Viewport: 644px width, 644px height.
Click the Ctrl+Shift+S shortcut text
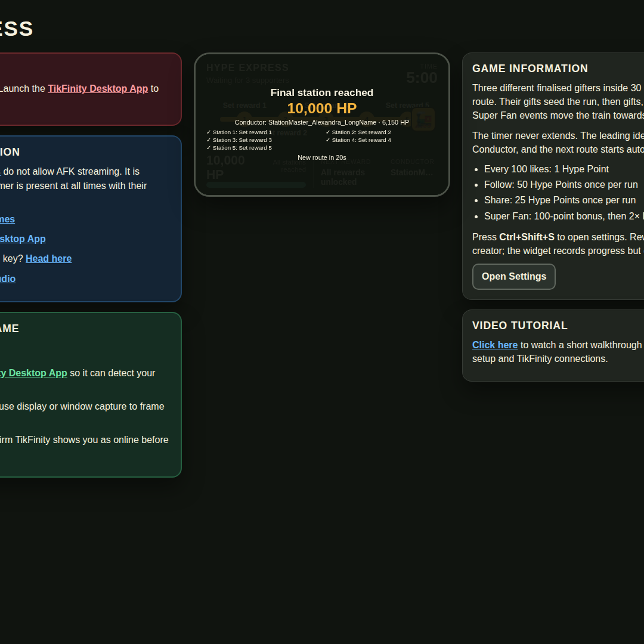point(527,237)
